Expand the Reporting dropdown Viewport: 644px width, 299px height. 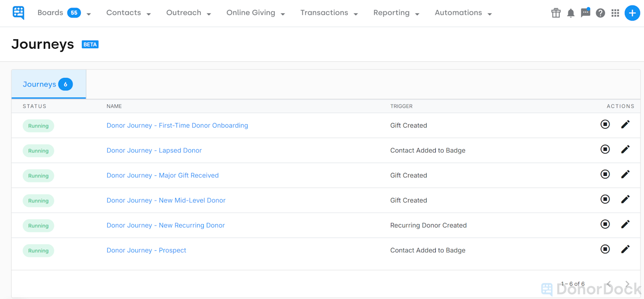coord(396,13)
